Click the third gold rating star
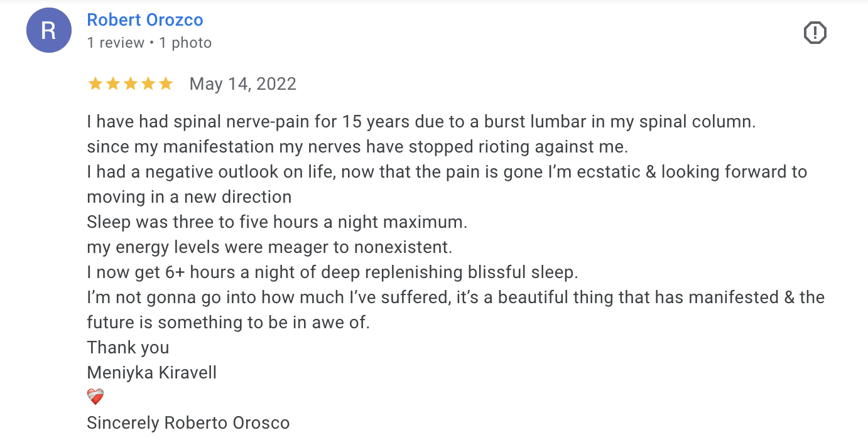The height and width of the screenshot is (445, 868). pyautogui.click(x=131, y=84)
